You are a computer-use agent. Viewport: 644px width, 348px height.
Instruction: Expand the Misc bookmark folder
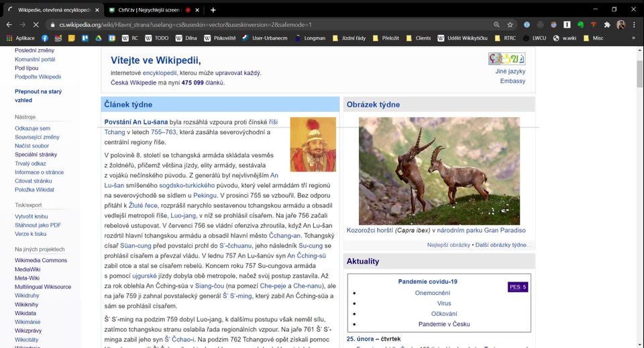pyautogui.click(x=594, y=38)
